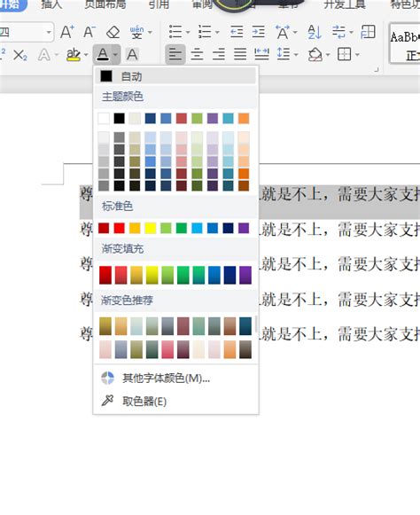This screenshot has height=515, width=420.
Task: Open the 插入 ribbon tab
Action: pos(52,4)
